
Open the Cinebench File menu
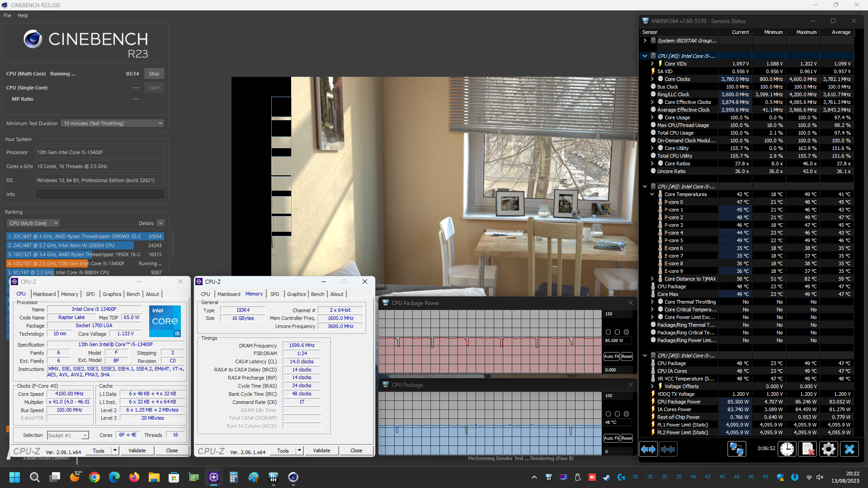click(7, 15)
